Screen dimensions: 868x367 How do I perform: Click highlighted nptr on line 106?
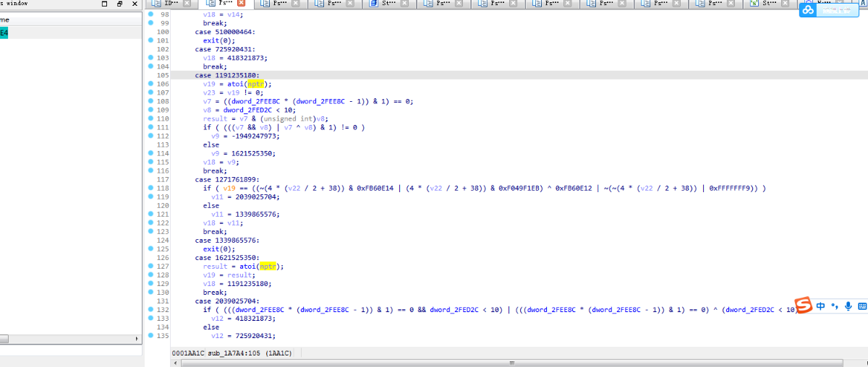255,84
